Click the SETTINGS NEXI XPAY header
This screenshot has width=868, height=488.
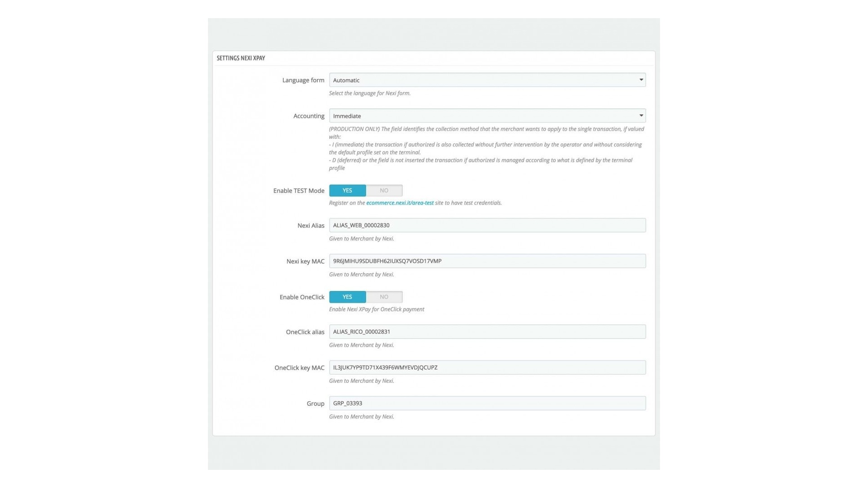tap(241, 58)
